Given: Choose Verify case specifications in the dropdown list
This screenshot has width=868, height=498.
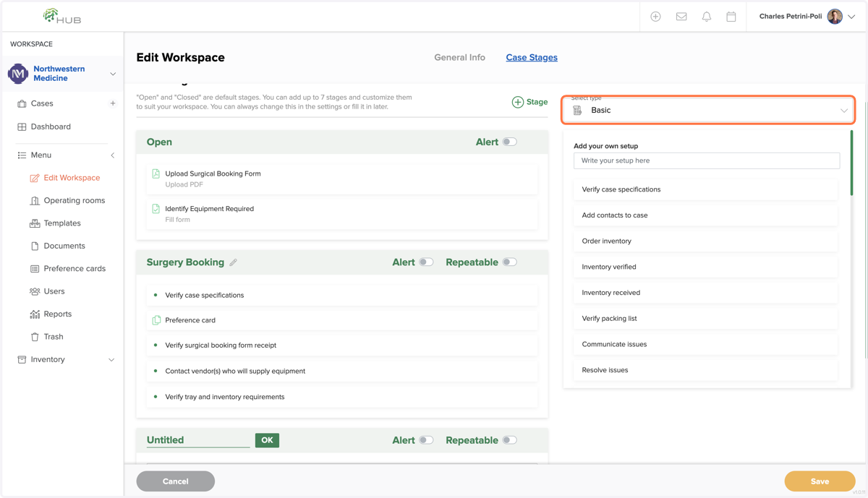Looking at the screenshot, I should [x=705, y=189].
